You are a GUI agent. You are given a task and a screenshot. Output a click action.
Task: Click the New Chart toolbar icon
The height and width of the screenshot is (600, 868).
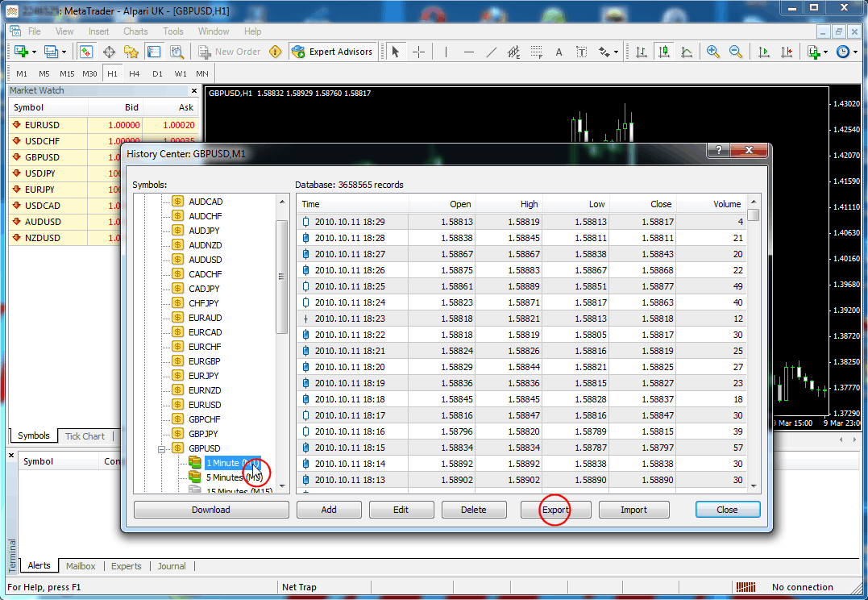coord(21,52)
